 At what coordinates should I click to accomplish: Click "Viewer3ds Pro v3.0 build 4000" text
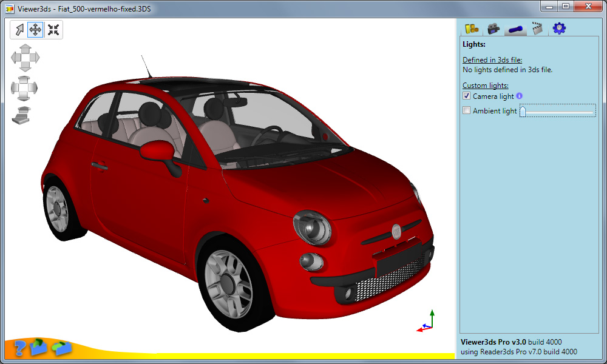click(511, 342)
